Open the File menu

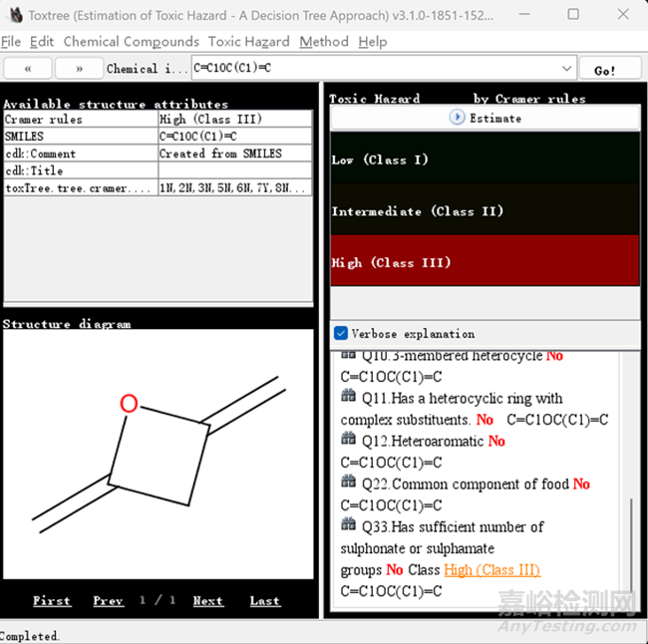(11, 41)
